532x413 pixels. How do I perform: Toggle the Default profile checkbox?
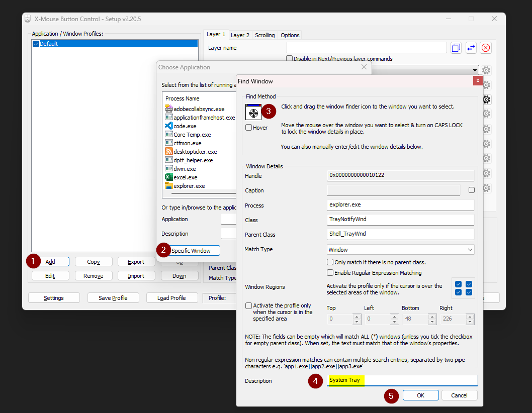tap(36, 44)
